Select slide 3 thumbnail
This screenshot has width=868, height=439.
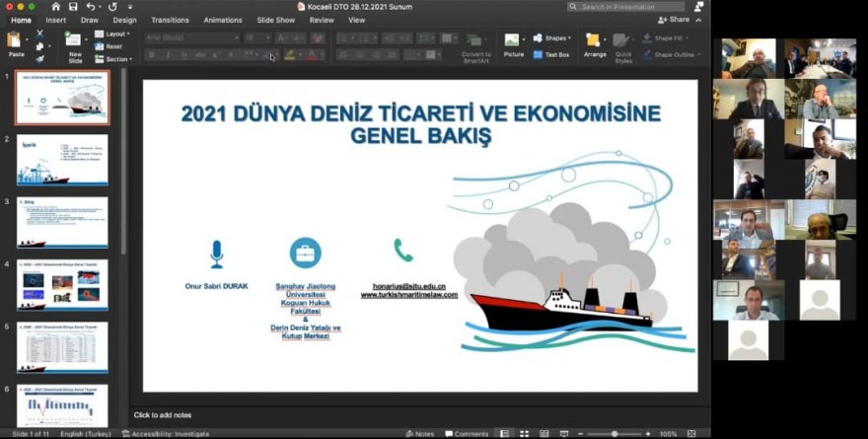click(x=62, y=223)
